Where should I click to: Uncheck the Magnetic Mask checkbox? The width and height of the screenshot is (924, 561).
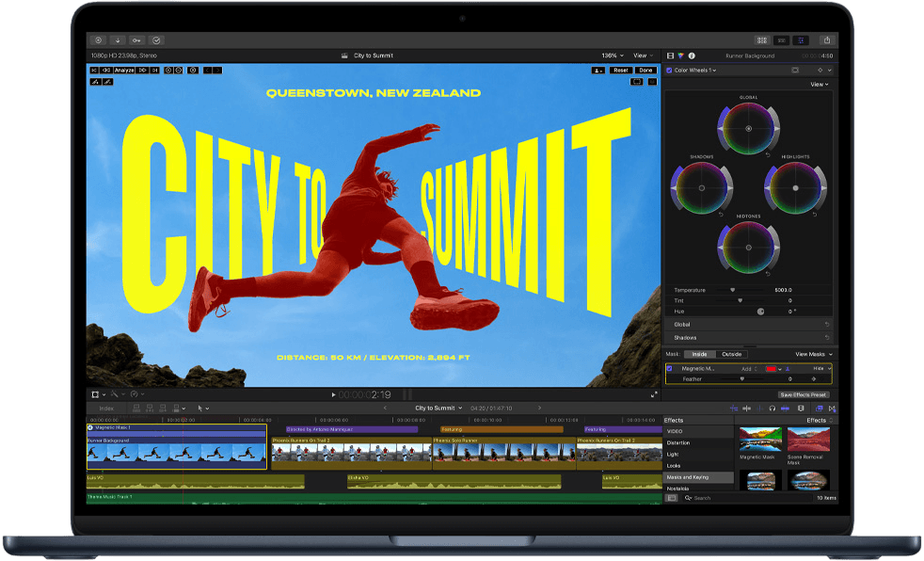(669, 368)
